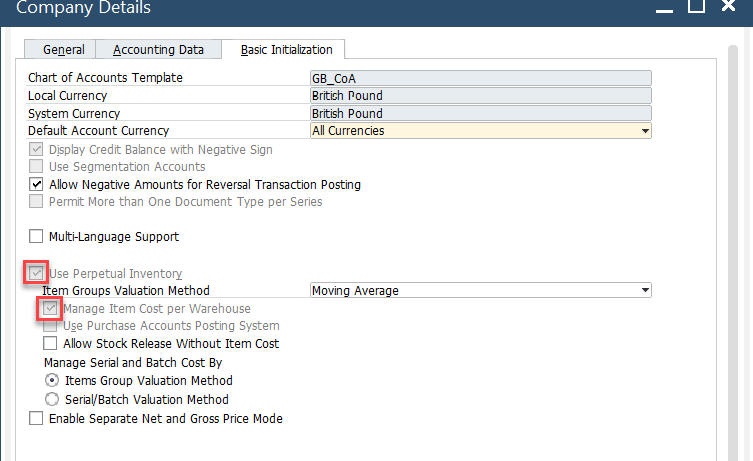Toggle Allow Negative Amounts for Reversal checkbox

coord(37,185)
